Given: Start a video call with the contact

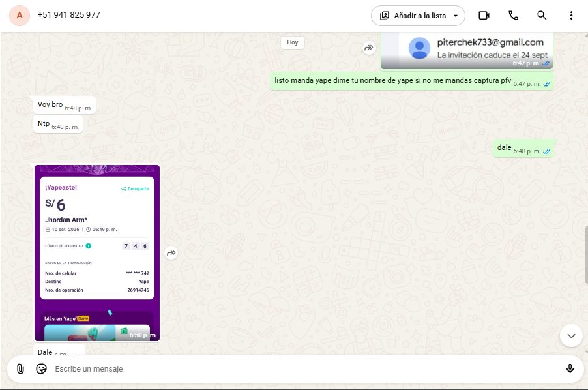Looking at the screenshot, I should 484,16.
